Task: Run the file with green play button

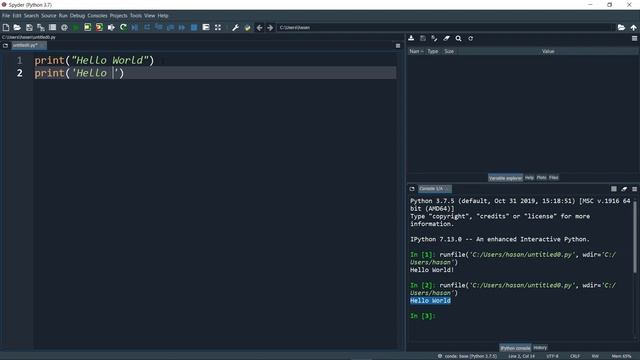Action: (x=76, y=27)
